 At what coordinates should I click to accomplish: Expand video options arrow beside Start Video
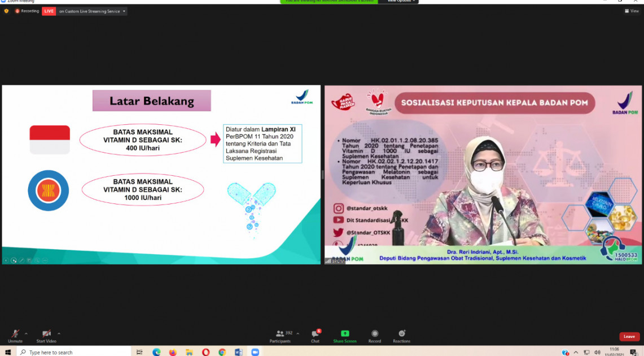[59, 333]
